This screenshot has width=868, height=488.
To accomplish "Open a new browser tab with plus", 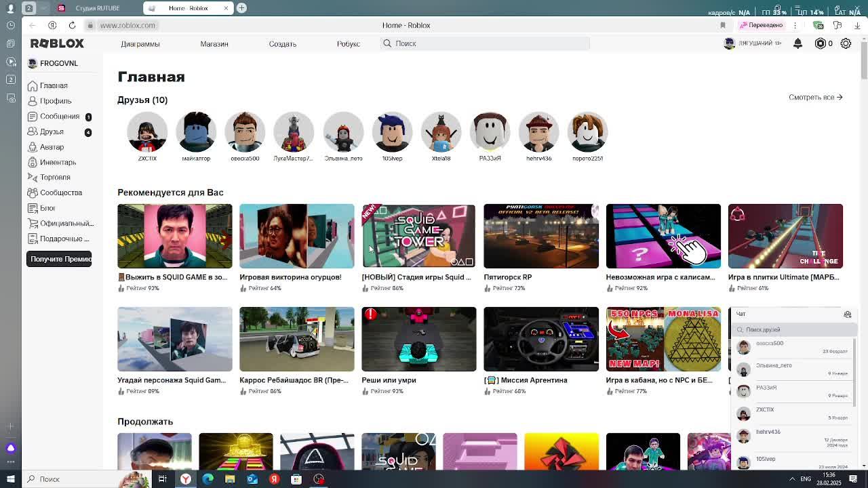I will [x=241, y=8].
